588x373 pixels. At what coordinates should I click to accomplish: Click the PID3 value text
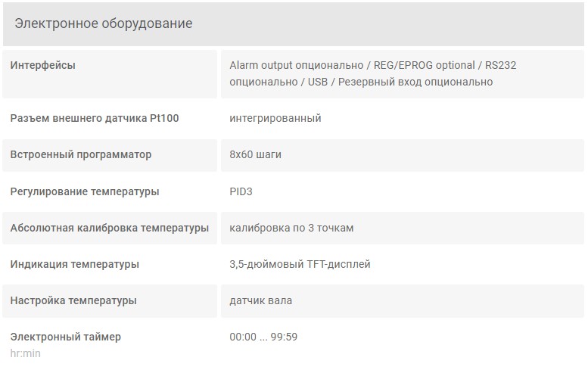[241, 191]
